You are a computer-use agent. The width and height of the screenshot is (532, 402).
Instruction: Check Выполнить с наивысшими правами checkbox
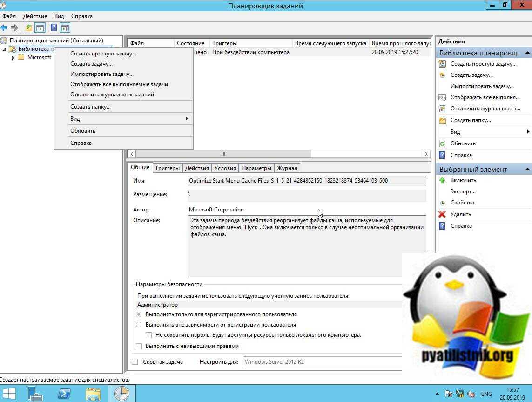click(x=139, y=346)
